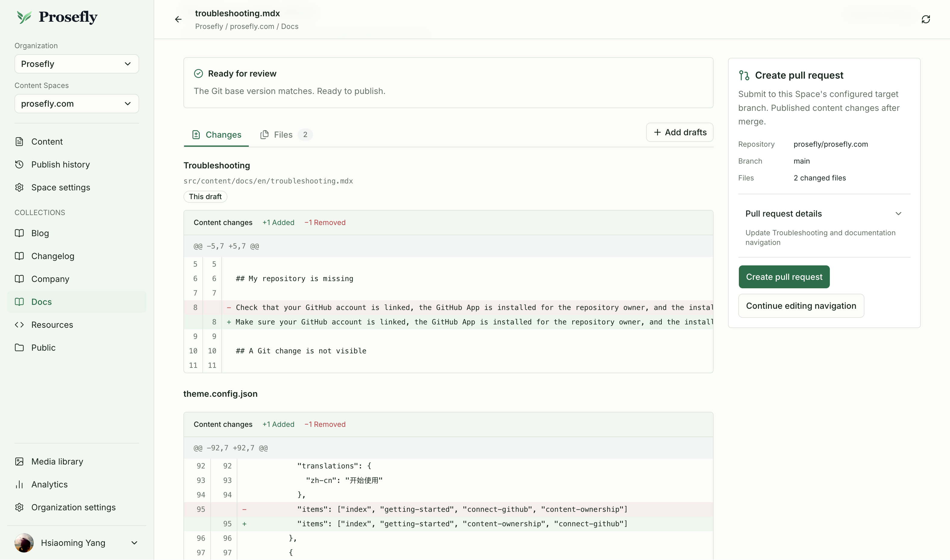Click the Content page icon in the sidebar

pyautogui.click(x=19, y=142)
